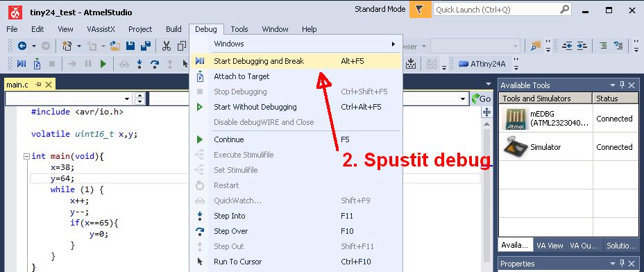Click the Step Into toolbar icon

pyautogui.click(x=139, y=64)
